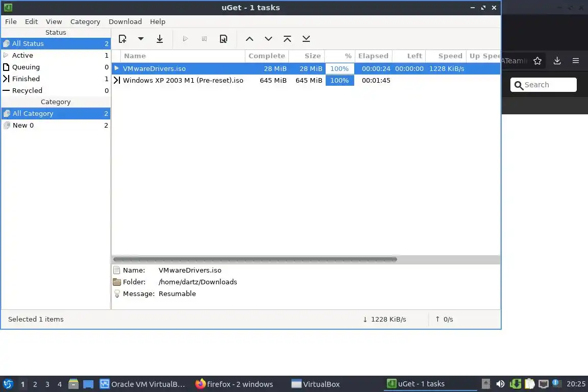Screen dimensions: 588x392
Task: Select the Recycled status filter
Action: tap(56, 90)
